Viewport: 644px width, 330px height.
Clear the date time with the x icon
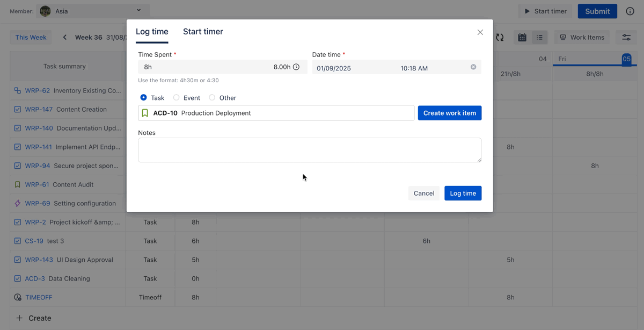(473, 67)
